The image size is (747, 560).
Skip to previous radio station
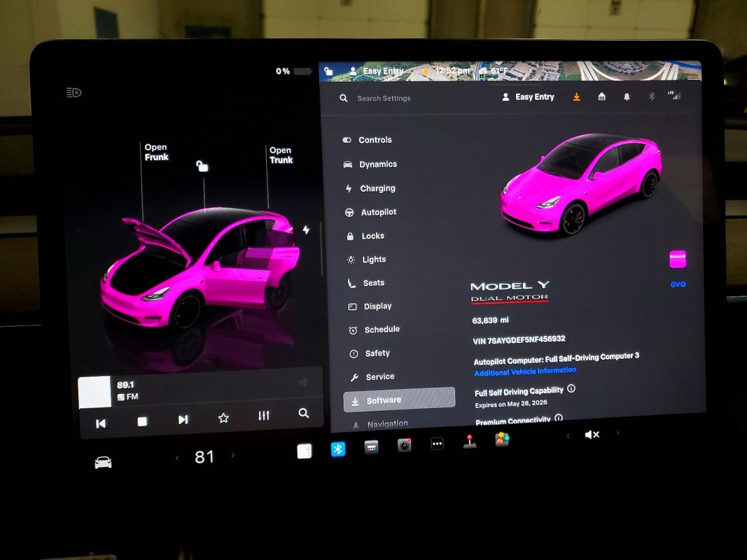point(101,423)
